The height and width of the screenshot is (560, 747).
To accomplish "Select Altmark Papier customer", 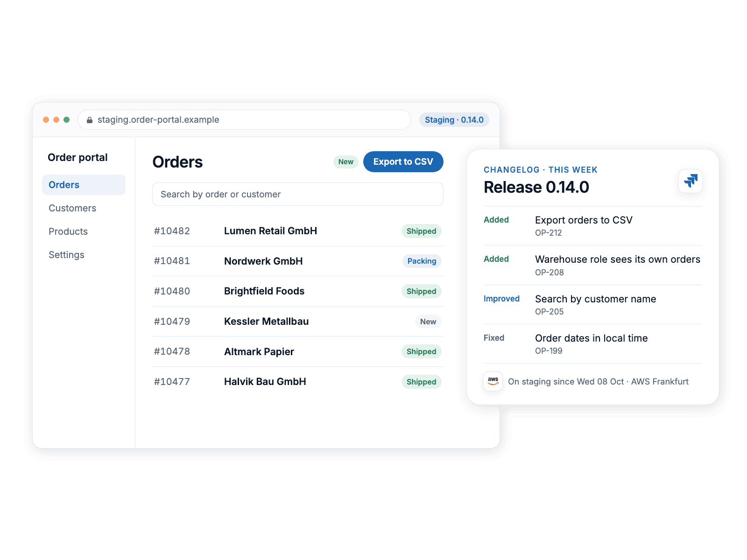I will coord(259,352).
